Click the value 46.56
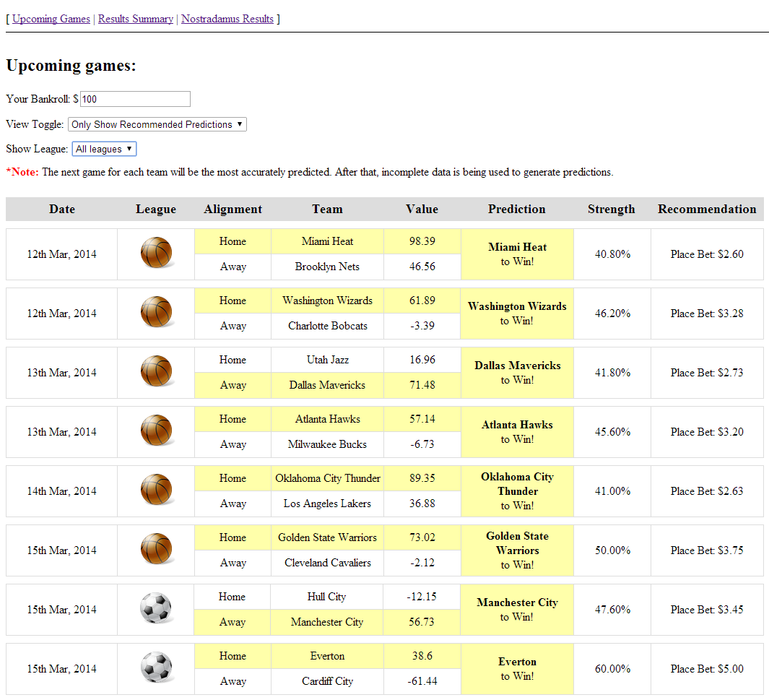 tap(422, 267)
